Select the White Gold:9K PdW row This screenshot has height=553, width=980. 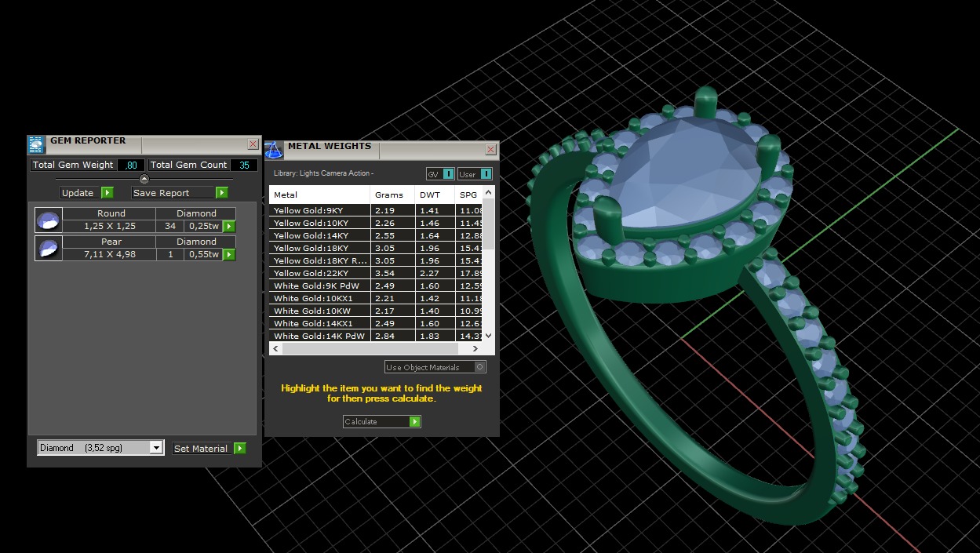click(x=376, y=286)
